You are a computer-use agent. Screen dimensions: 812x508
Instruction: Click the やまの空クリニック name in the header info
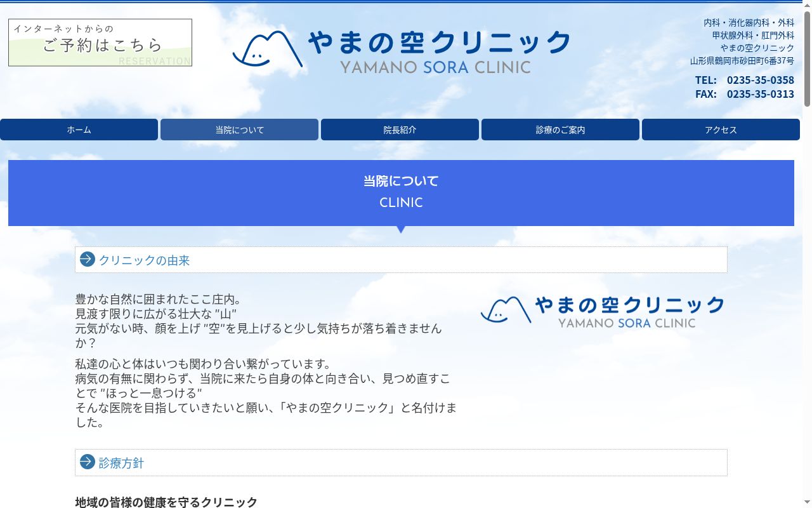tap(757, 48)
